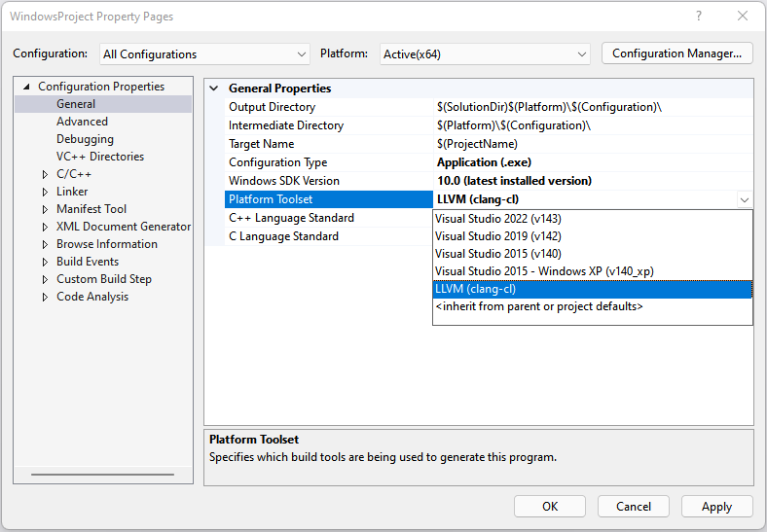Expand the Manifest Tool node arrow

coord(45,210)
